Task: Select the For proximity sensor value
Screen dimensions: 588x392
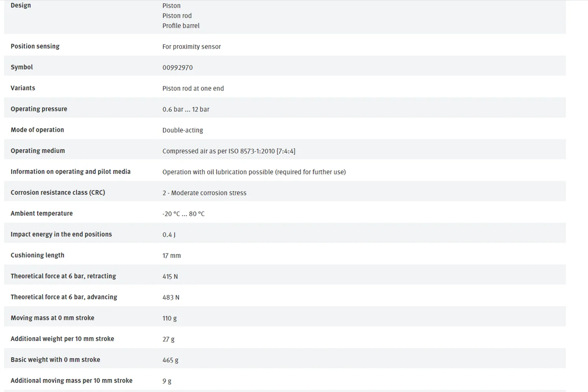Action: click(191, 47)
